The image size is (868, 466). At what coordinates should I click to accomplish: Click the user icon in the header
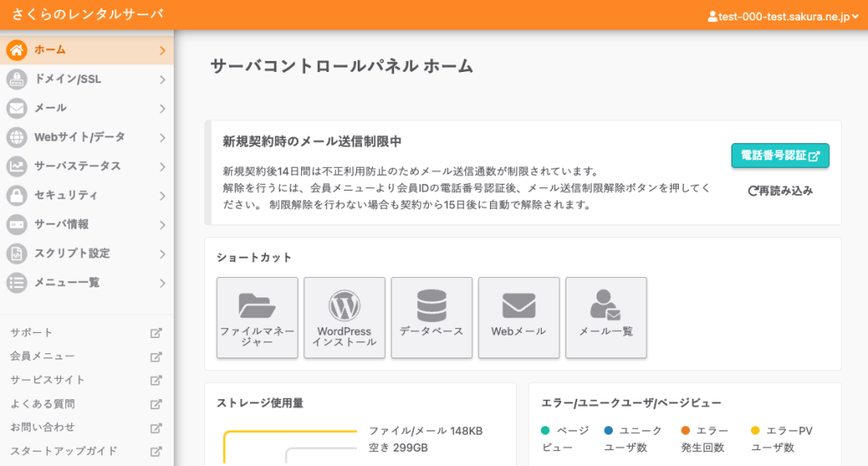[x=712, y=17]
